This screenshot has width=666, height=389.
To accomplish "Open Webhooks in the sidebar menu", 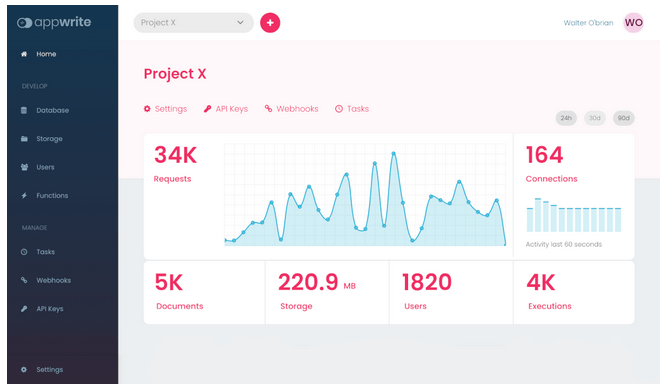I will coord(54,280).
